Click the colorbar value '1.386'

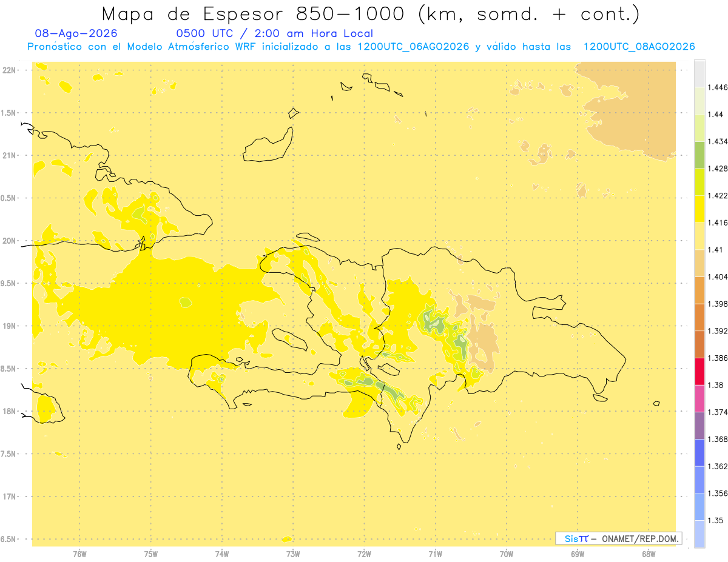719,358
